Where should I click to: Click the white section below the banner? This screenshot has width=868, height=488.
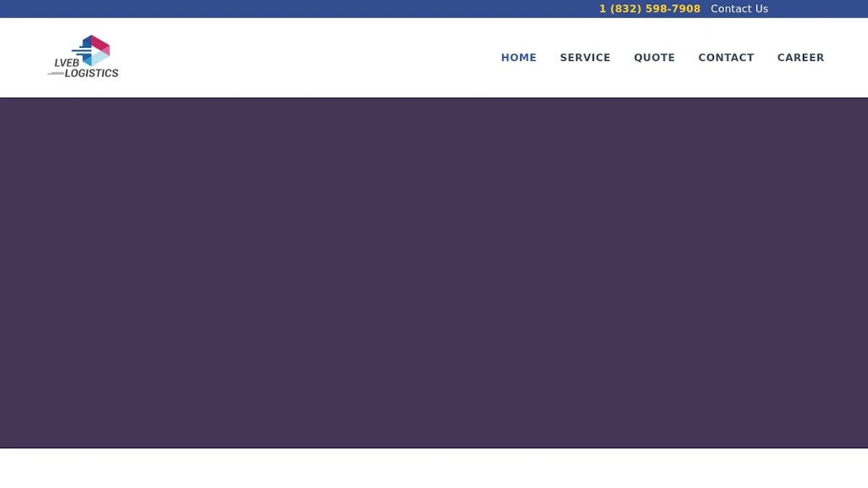click(434, 468)
